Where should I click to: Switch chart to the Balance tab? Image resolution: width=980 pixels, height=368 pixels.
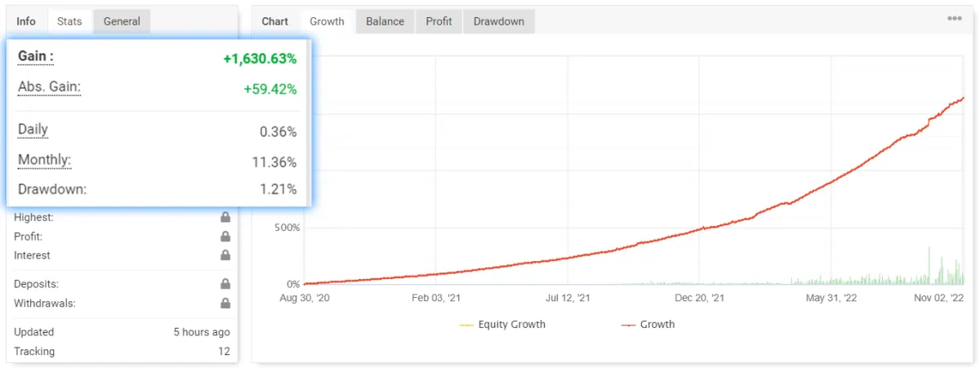pyautogui.click(x=385, y=21)
